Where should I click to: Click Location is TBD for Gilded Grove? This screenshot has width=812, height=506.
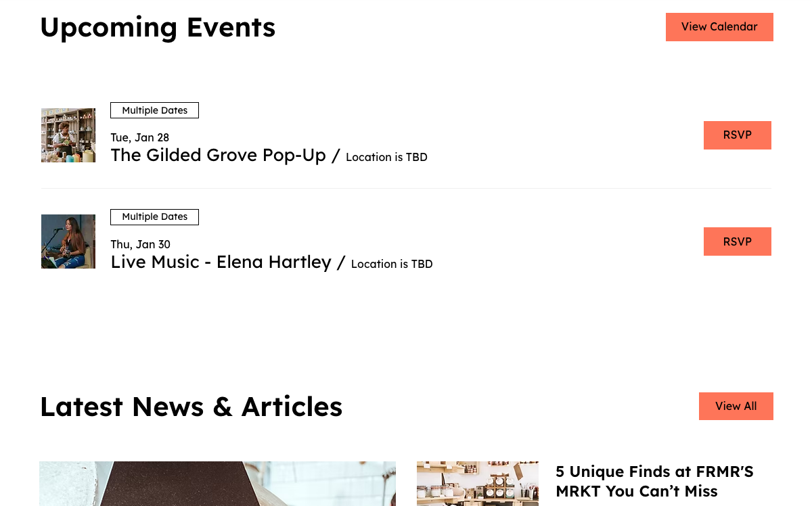[x=386, y=158]
